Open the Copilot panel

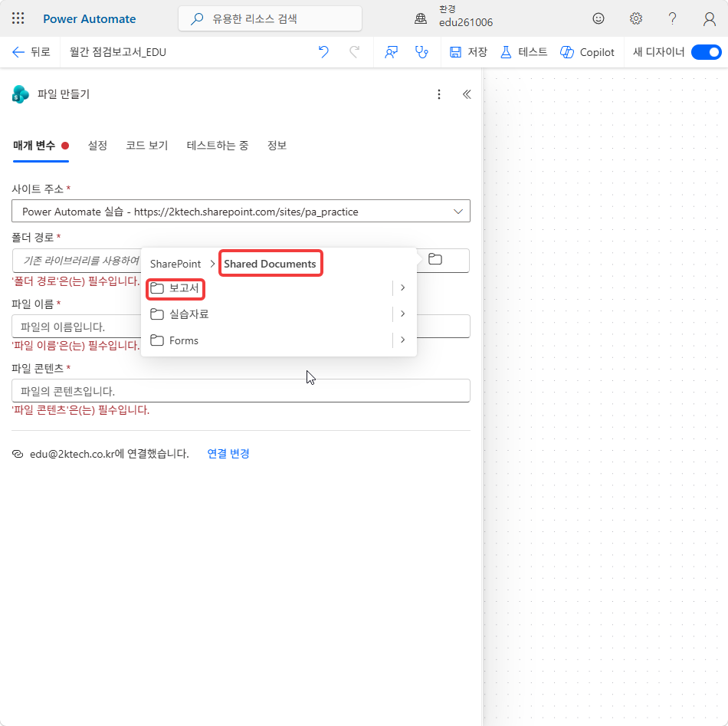pos(587,52)
